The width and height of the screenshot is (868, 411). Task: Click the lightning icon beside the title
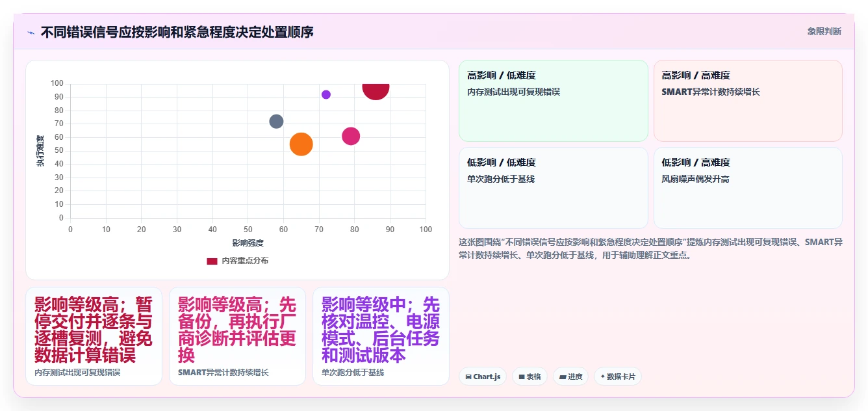[31, 32]
